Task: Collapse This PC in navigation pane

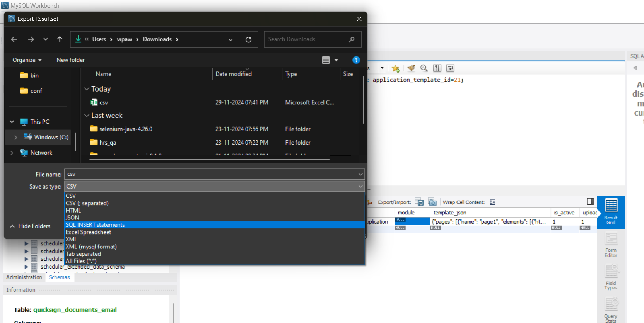Action: click(x=12, y=122)
